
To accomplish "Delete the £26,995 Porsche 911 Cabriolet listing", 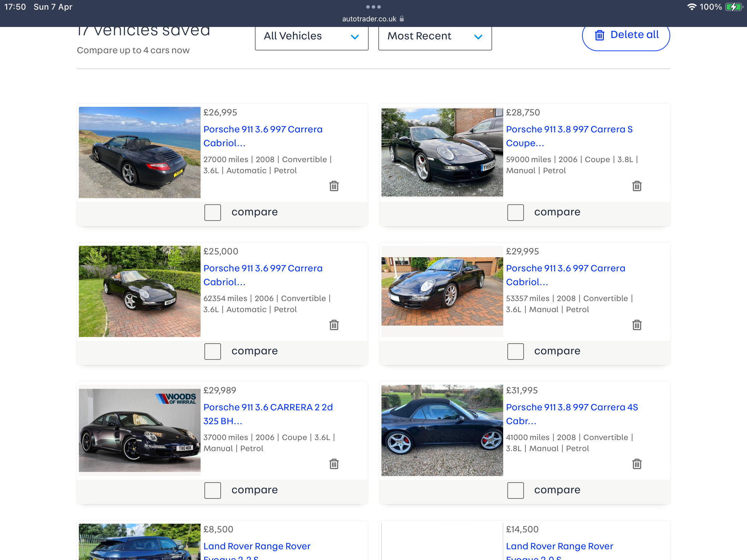I will coord(334,186).
